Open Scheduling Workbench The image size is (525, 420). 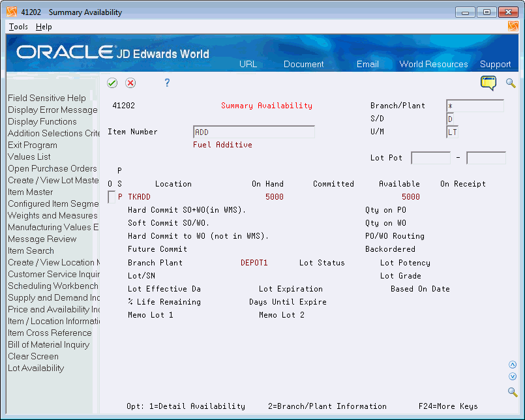(53, 286)
